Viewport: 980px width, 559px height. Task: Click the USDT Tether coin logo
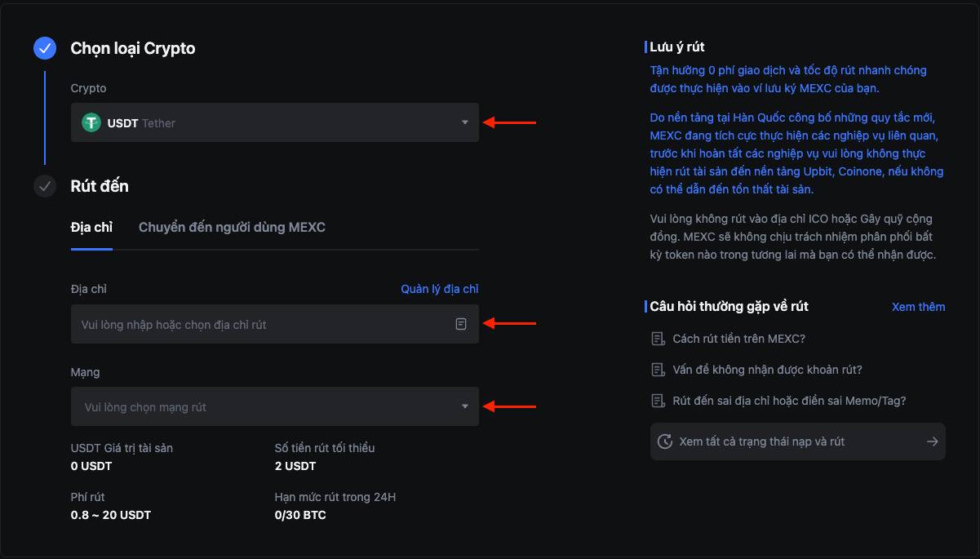[x=91, y=122]
